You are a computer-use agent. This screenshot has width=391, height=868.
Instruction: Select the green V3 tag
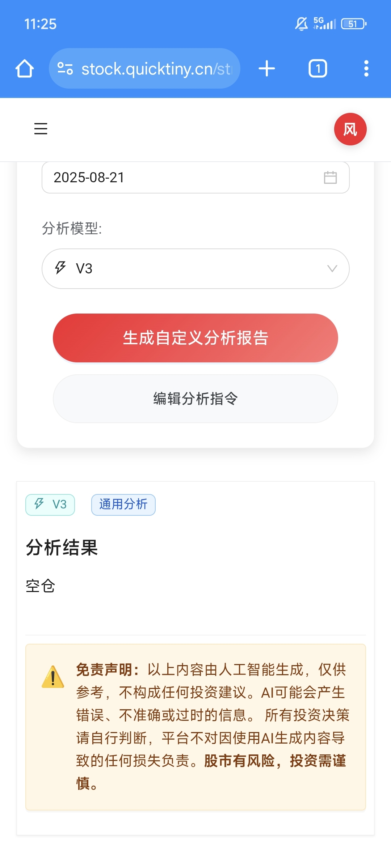click(x=50, y=505)
